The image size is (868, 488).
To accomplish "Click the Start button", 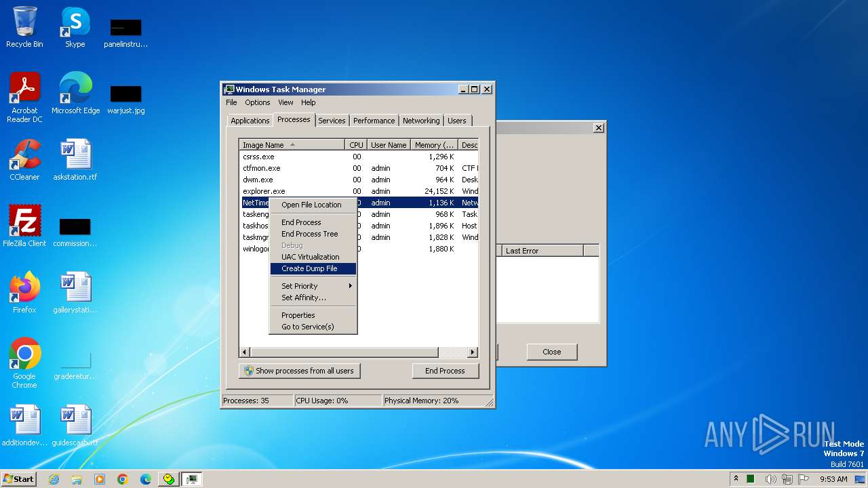I will pyautogui.click(x=18, y=479).
